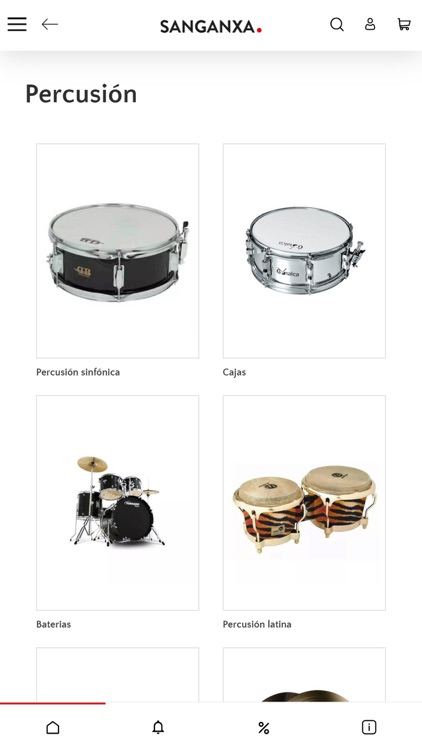Open the user account icon
422x750 pixels.
click(x=370, y=24)
